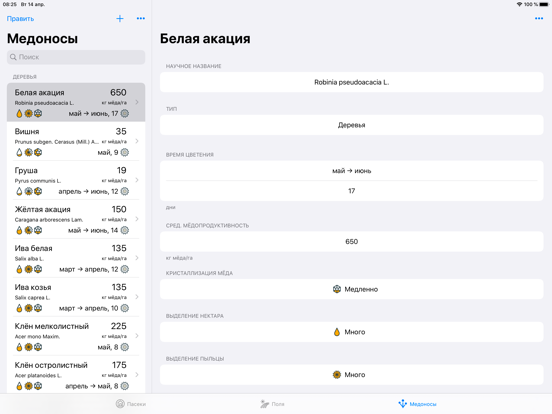Image resolution: width=552 pixels, height=414 pixels.
Task: Click the май → июнь flowering time field
Action: (x=351, y=171)
